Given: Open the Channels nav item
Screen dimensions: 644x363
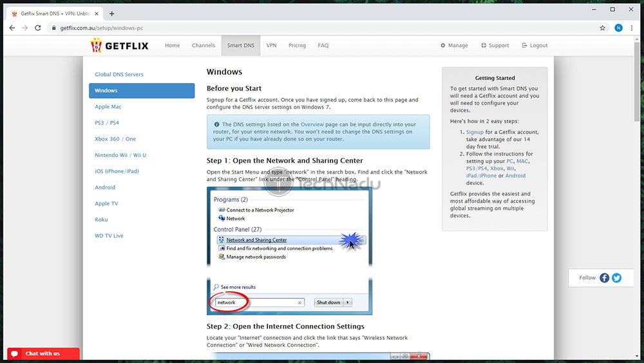Looking at the screenshot, I should point(204,46).
